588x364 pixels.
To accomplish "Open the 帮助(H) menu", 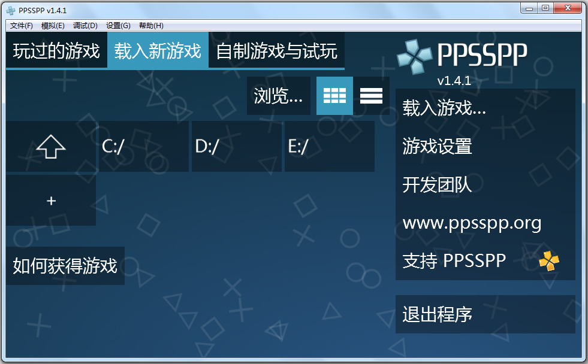I will point(151,26).
